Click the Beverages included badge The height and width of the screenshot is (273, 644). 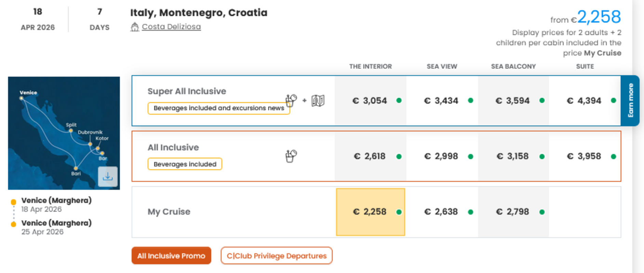[185, 164]
